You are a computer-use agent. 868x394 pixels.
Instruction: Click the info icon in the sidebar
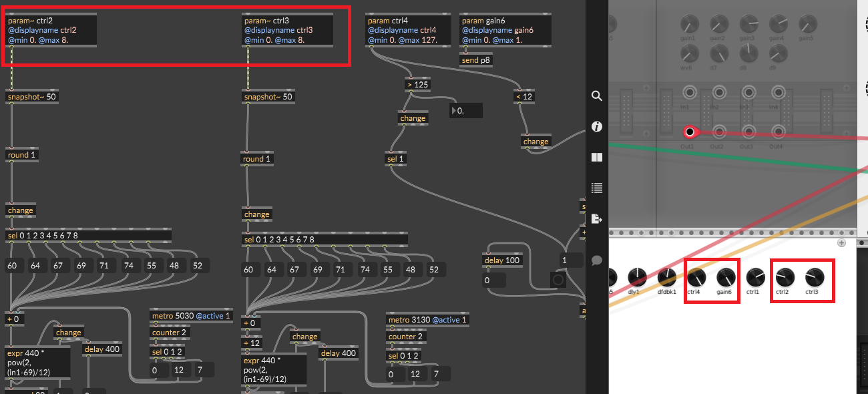[x=597, y=126]
